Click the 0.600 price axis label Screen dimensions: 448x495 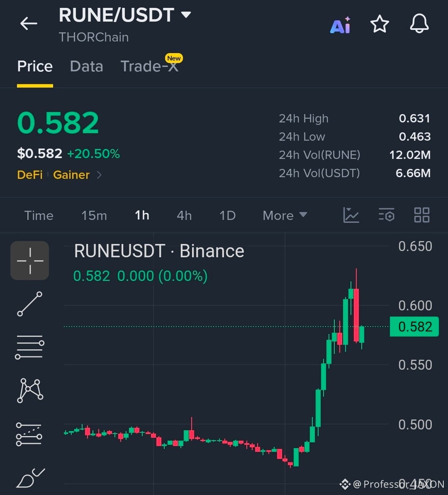pyautogui.click(x=415, y=305)
